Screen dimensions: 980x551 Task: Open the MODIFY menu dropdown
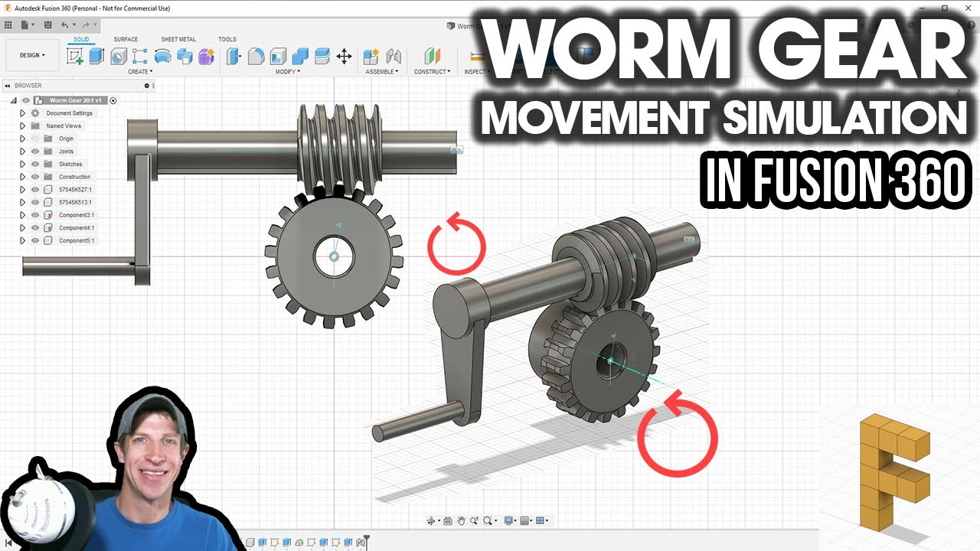pos(288,72)
